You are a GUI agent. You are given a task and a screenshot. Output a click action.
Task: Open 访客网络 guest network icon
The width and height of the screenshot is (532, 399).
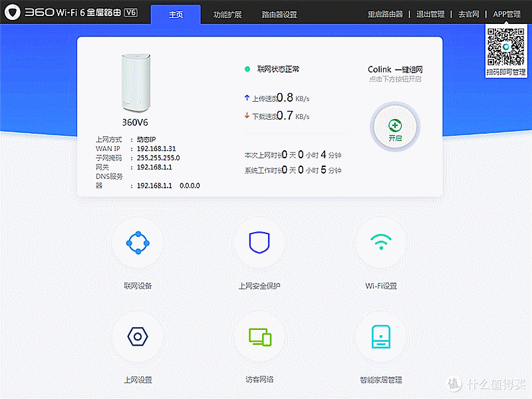pos(260,336)
